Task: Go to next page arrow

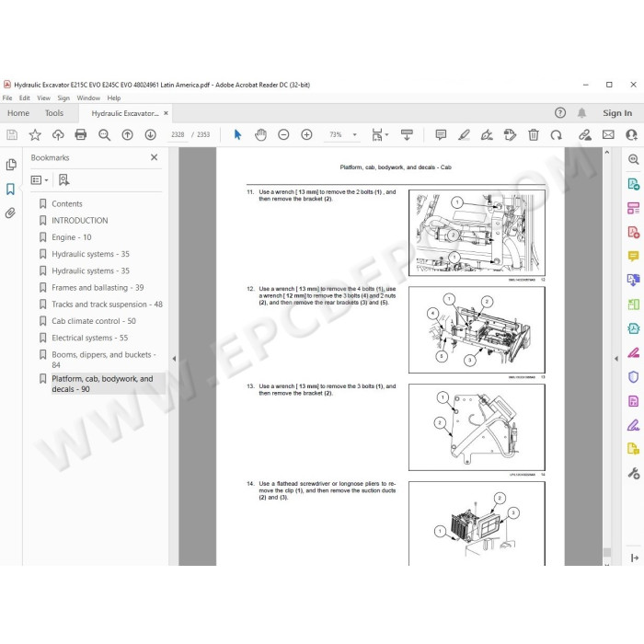Action: click(x=150, y=134)
